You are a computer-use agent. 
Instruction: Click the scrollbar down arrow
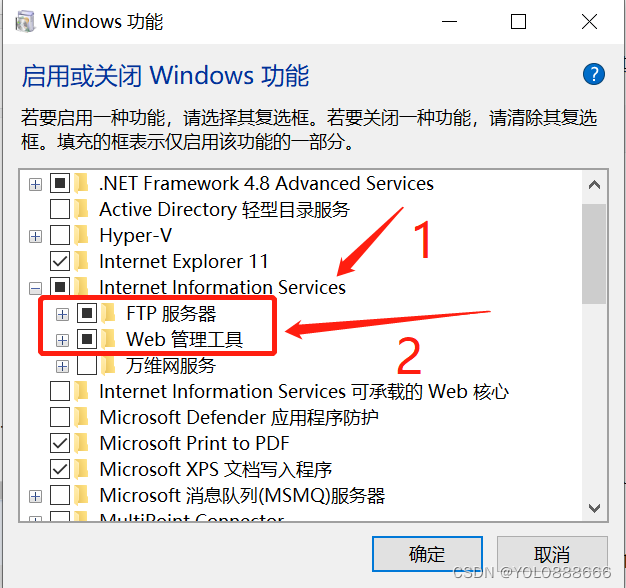595,507
